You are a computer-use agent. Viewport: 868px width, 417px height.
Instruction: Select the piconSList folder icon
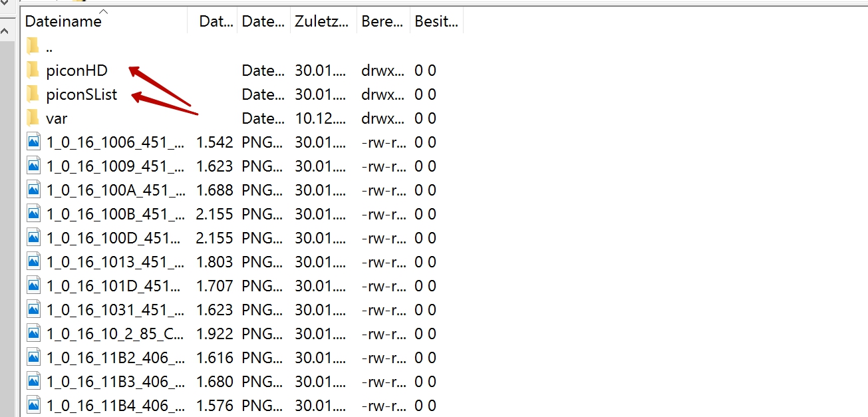coord(33,94)
